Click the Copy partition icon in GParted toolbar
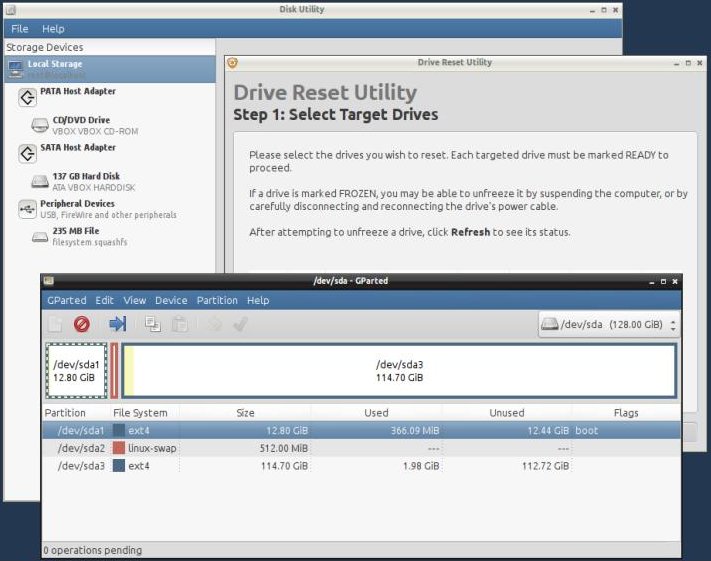 (152, 324)
